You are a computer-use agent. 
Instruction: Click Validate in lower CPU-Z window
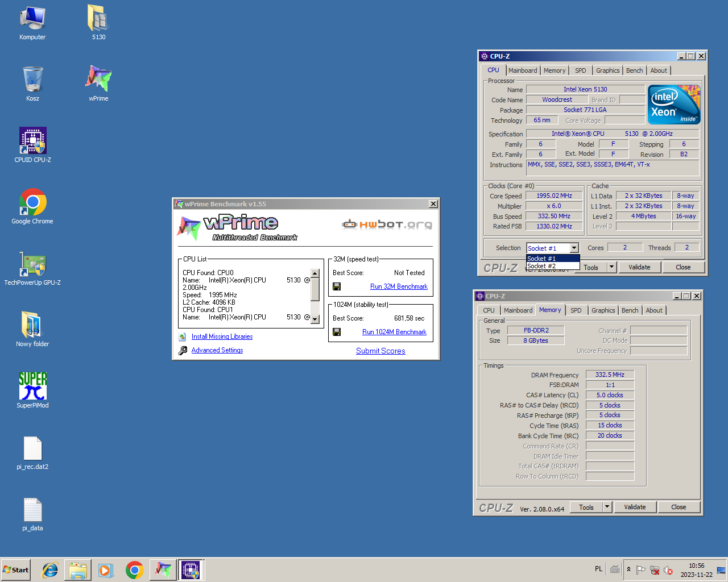coord(635,507)
